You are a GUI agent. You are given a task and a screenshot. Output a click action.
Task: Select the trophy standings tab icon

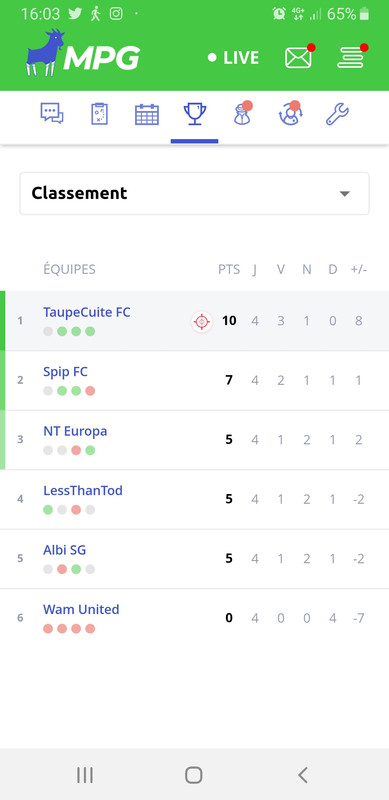pyautogui.click(x=194, y=114)
